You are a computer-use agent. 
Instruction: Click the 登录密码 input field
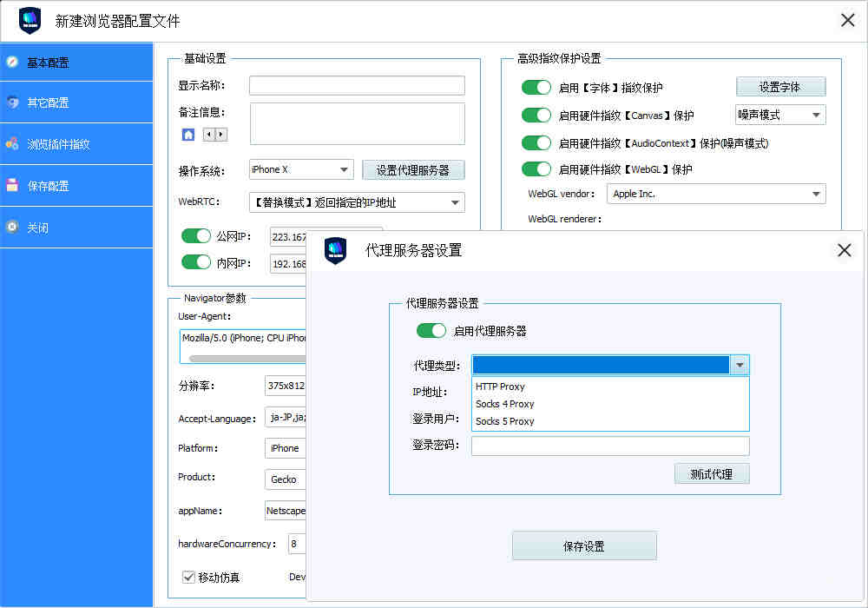pos(610,446)
